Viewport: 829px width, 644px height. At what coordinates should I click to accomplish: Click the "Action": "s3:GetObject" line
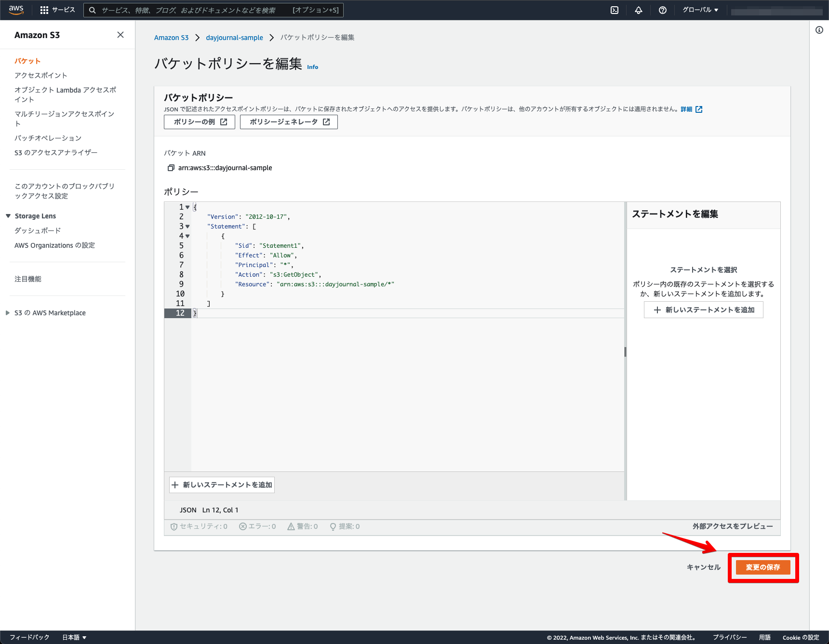click(x=278, y=275)
